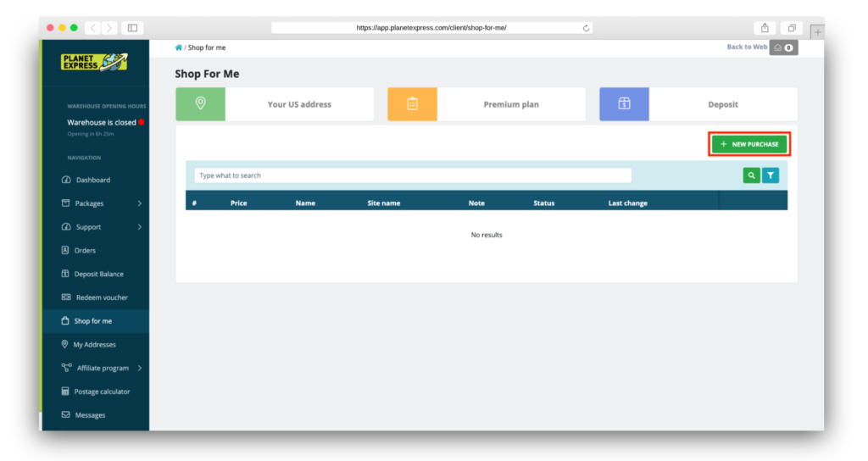Screen dimensions: 868x461
Task: Sort by the Note column header
Action: pos(476,203)
